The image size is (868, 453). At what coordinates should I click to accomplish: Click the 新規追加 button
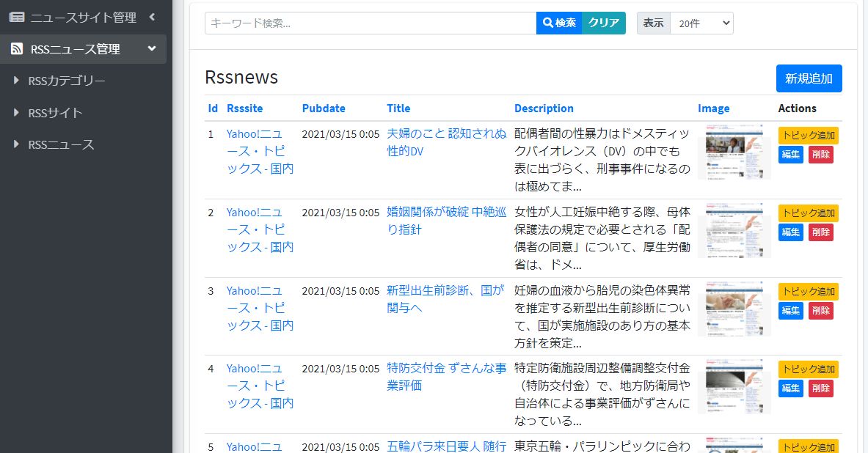(809, 78)
